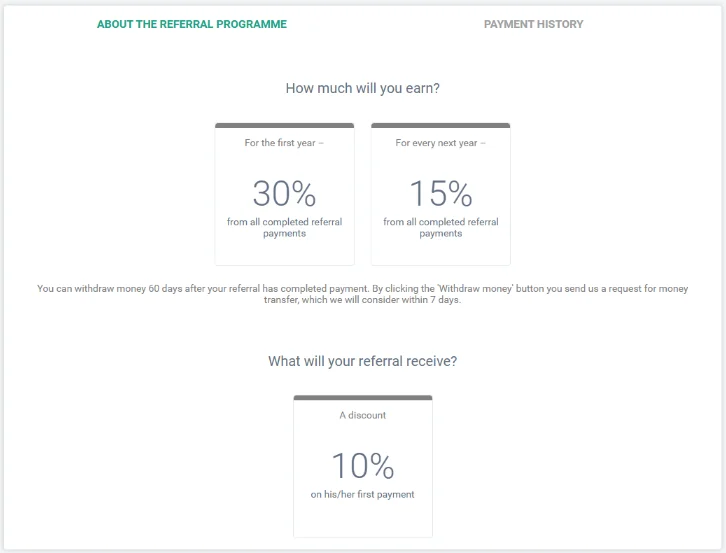Click the 'on his/her first payment' text

point(362,494)
